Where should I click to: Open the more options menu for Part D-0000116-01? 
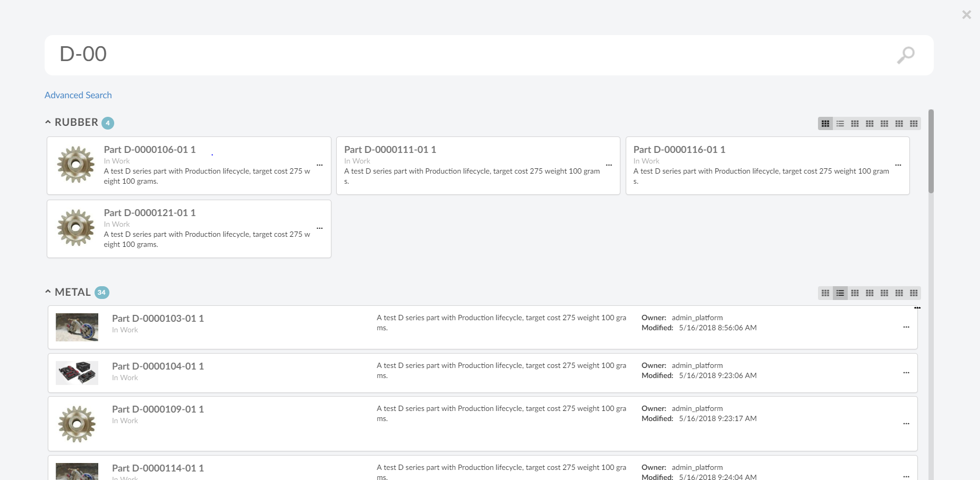(898, 165)
